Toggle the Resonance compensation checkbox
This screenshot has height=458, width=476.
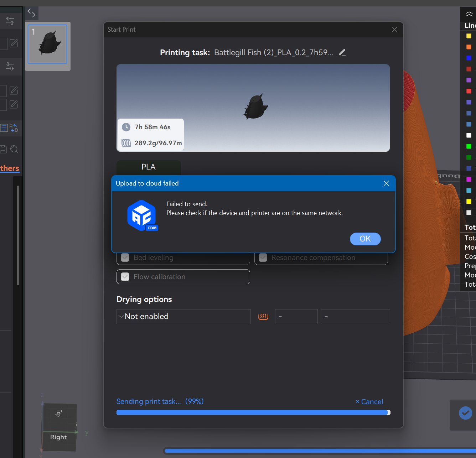coord(263,257)
